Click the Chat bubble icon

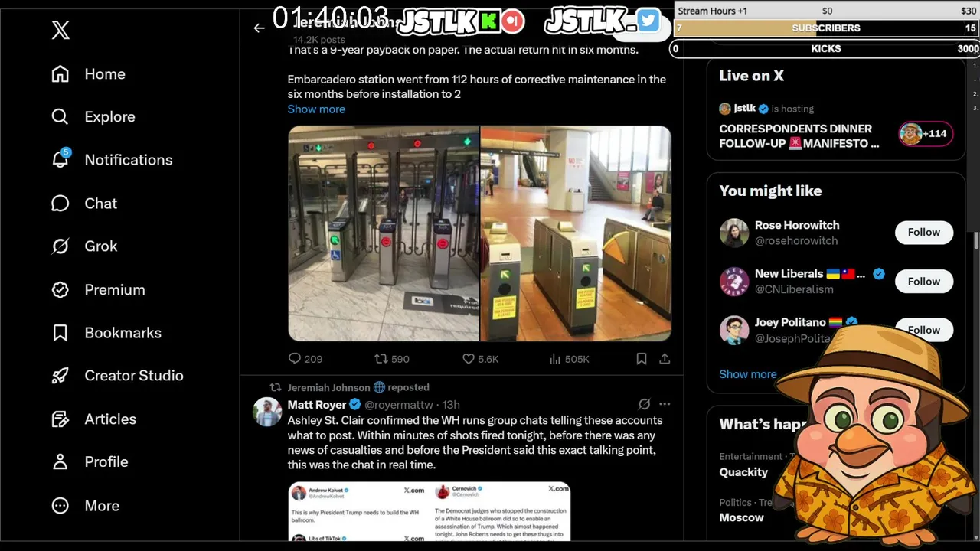pos(60,204)
